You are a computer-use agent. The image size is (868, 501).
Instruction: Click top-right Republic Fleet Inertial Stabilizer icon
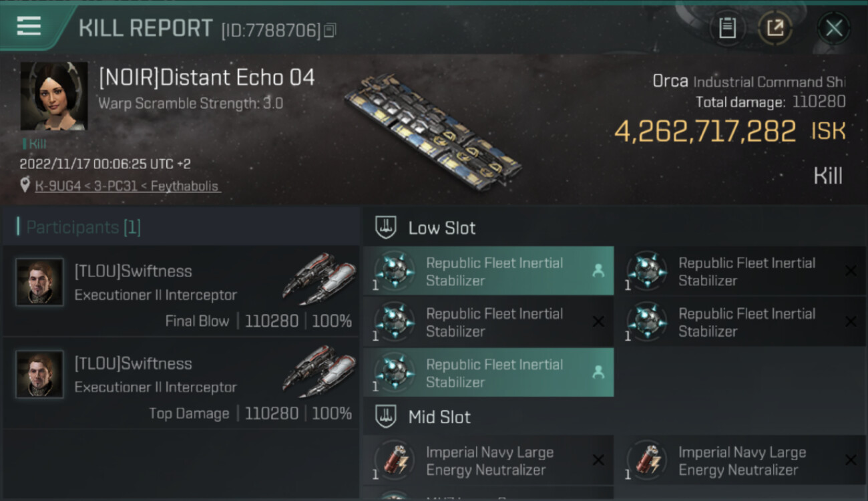[647, 271]
